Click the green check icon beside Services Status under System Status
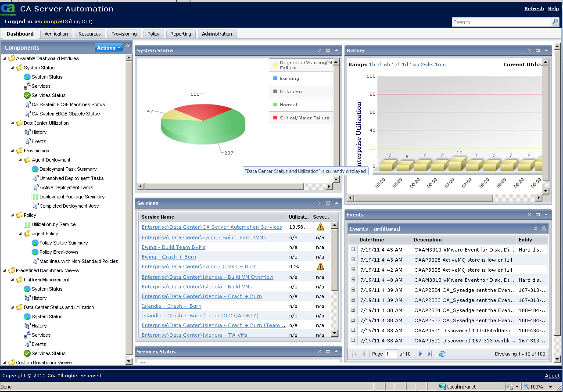The height and width of the screenshot is (392, 563). 27,95
